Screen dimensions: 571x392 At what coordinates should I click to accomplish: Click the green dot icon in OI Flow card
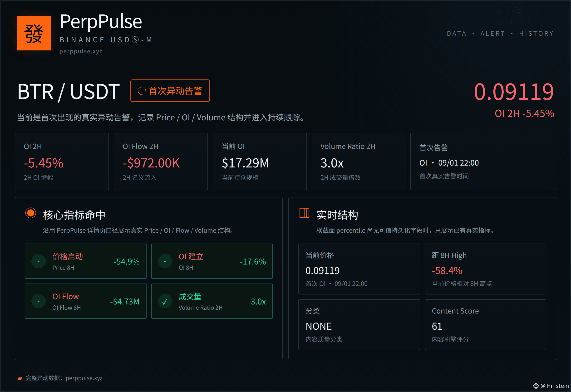[39, 301]
